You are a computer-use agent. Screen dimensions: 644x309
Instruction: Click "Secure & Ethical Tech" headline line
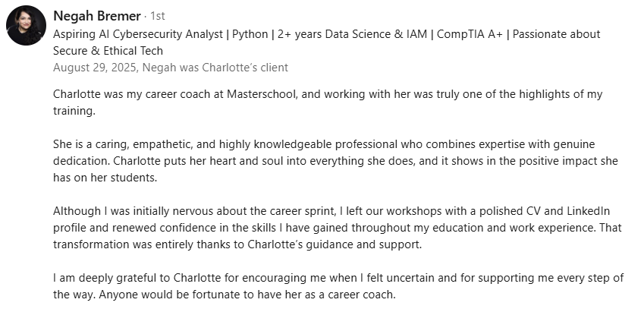(108, 51)
